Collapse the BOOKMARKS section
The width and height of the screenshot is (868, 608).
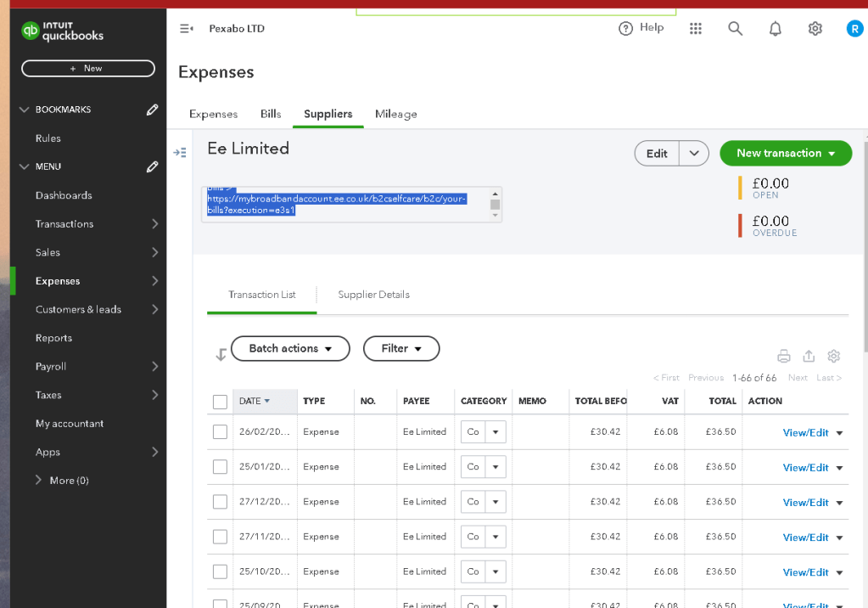click(24, 110)
